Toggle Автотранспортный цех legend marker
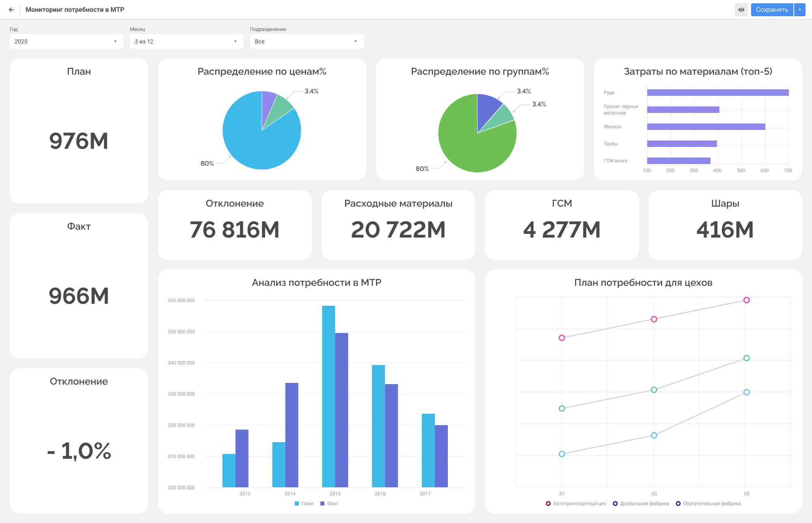The width and height of the screenshot is (812, 523). coord(549,504)
